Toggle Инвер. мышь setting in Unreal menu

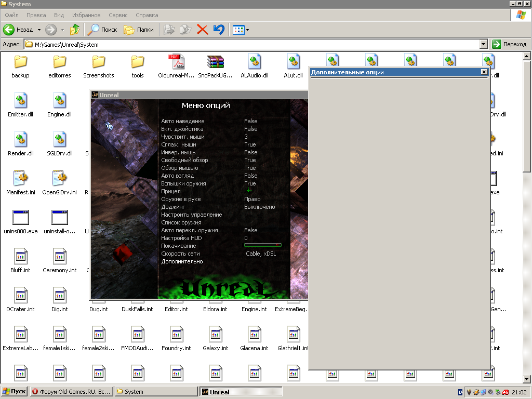(178, 152)
